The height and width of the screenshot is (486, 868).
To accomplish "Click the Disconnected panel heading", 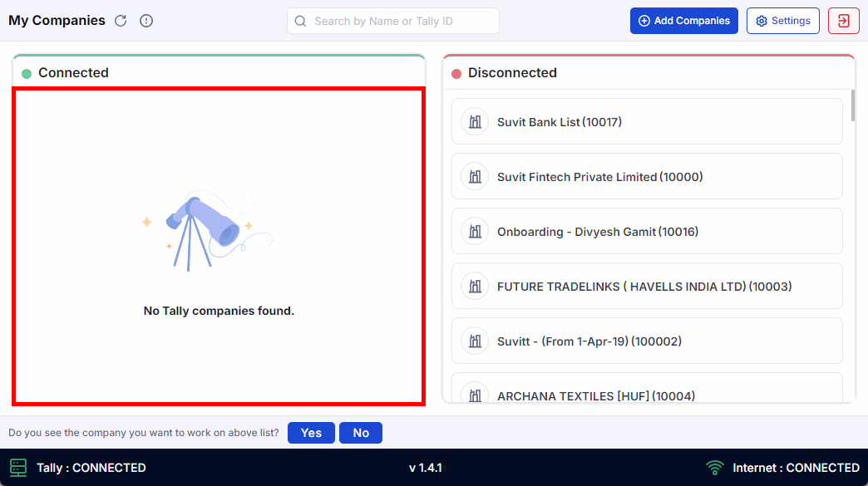I will 512,73.
